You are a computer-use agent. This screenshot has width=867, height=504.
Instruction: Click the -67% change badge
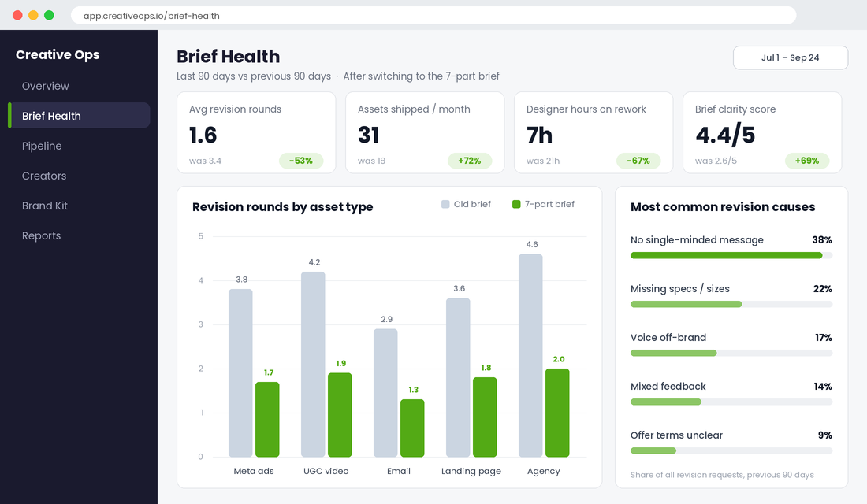(638, 161)
